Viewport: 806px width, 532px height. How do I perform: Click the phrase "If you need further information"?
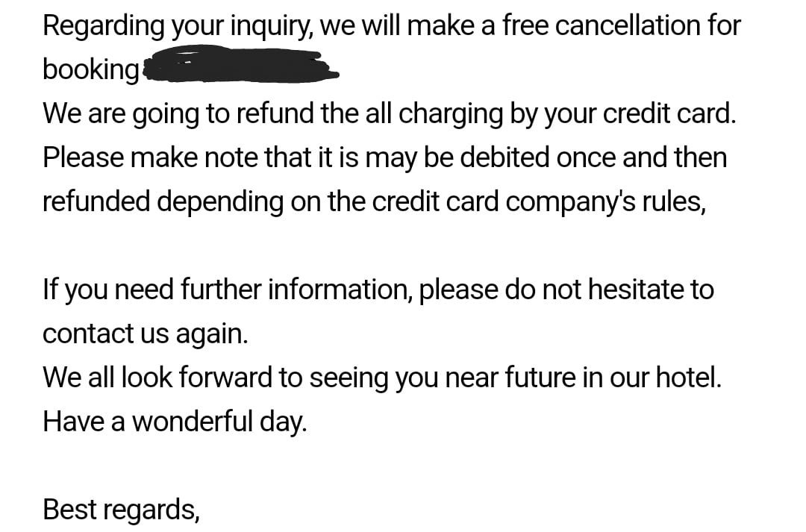coord(229,290)
